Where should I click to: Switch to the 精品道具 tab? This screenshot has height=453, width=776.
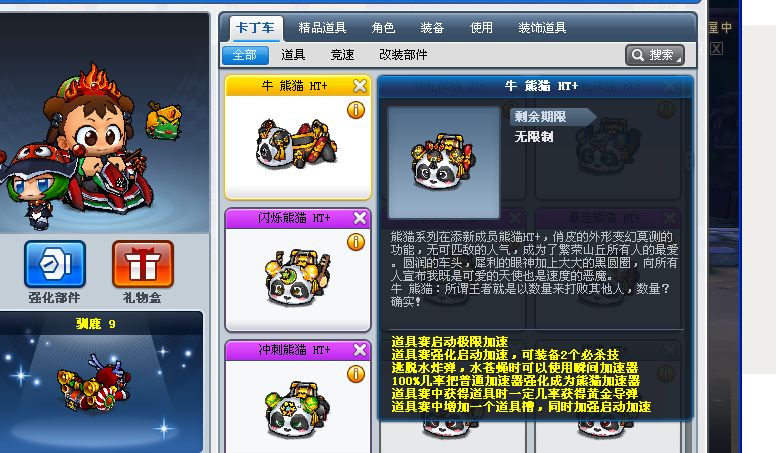click(322, 28)
